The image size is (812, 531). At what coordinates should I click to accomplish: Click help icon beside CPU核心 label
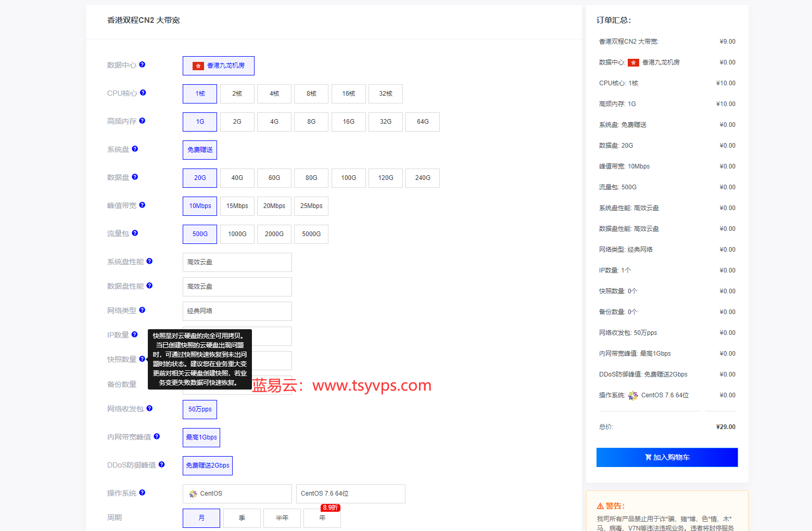pyautogui.click(x=143, y=93)
